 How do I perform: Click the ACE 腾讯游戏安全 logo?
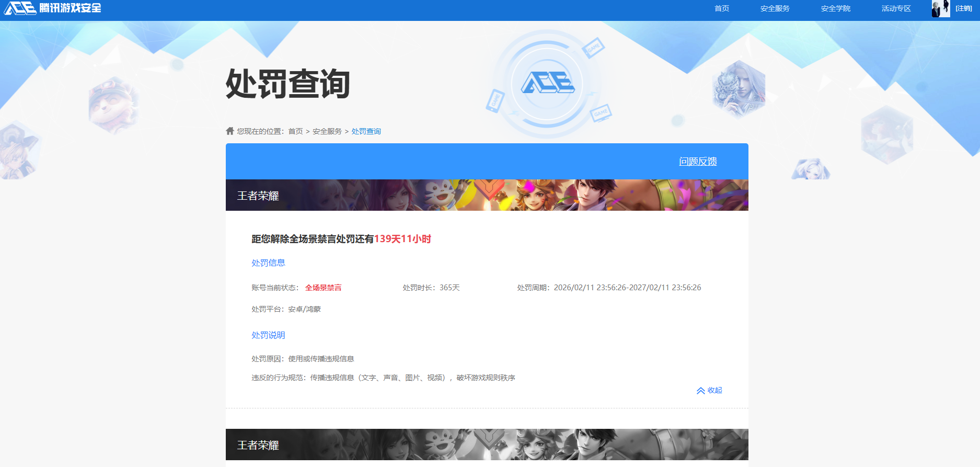[52, 8]
